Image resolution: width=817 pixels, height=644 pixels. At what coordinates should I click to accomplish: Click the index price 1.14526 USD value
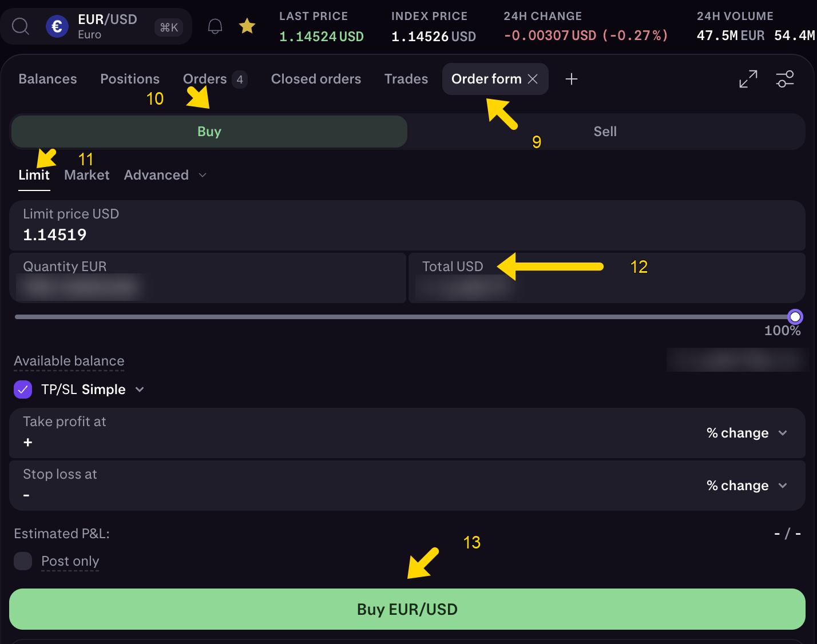(x=434, y=37)
